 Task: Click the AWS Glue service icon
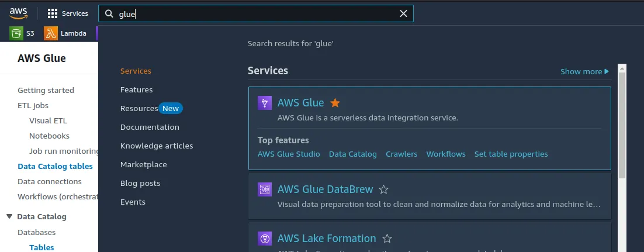pos(265,103)
